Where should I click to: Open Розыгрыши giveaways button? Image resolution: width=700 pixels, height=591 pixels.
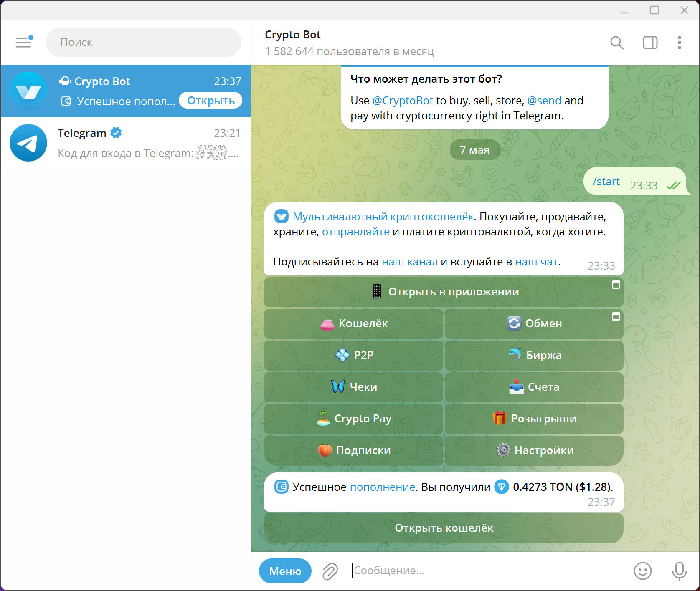pos(534,419)
